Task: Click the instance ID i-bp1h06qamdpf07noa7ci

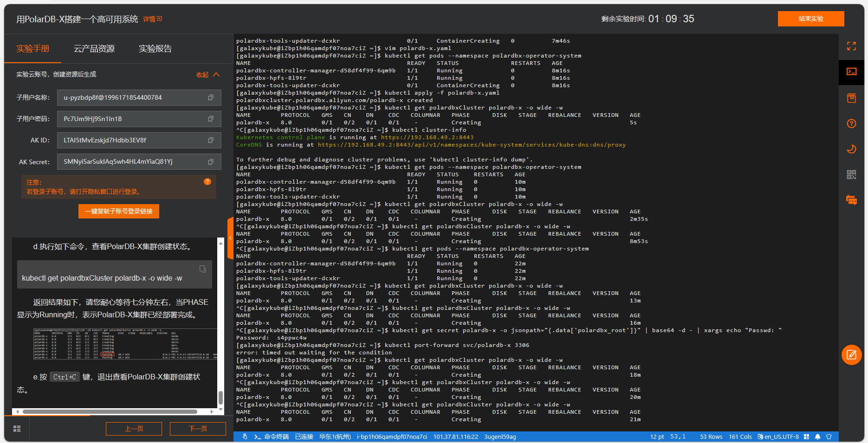Action: [392, 437]
